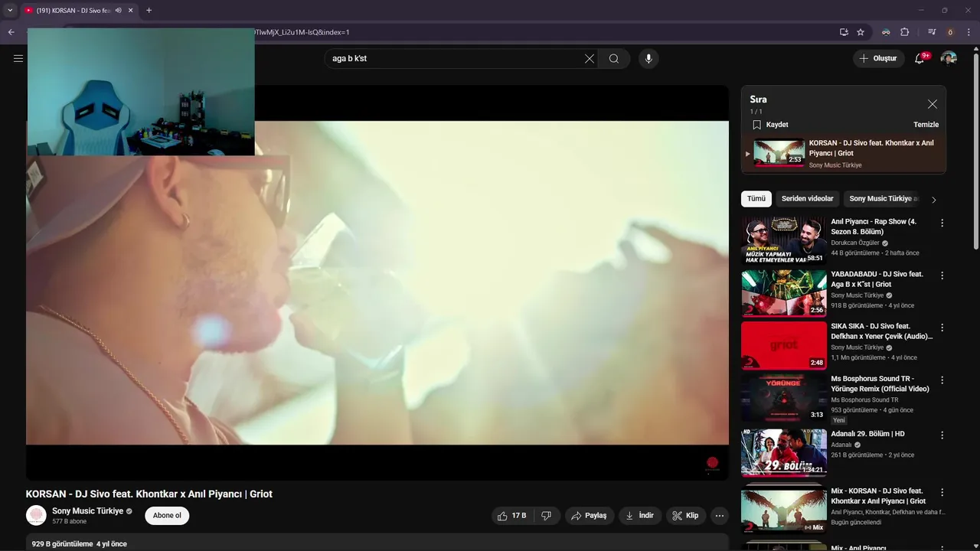Click Ms Bosphorus Sound TR channel name
Screen dimensions: 980x551
[864, 399]
